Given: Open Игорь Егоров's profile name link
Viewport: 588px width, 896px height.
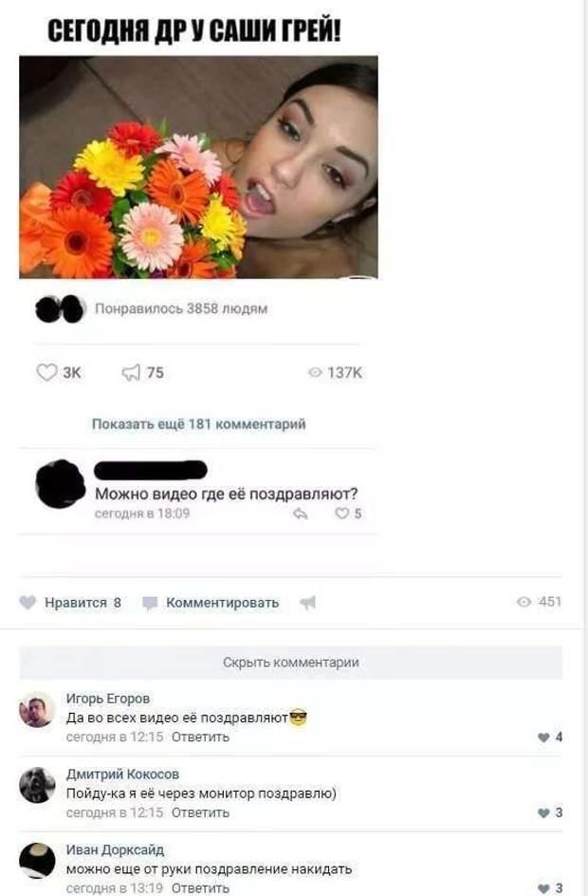Looking at the screenshot, I should [108, 699].
